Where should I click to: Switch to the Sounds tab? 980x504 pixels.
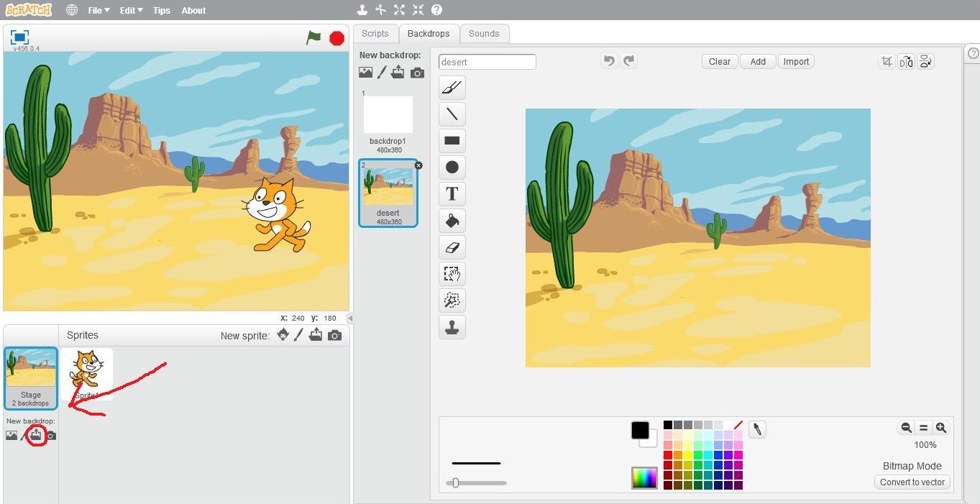[484, 34]
